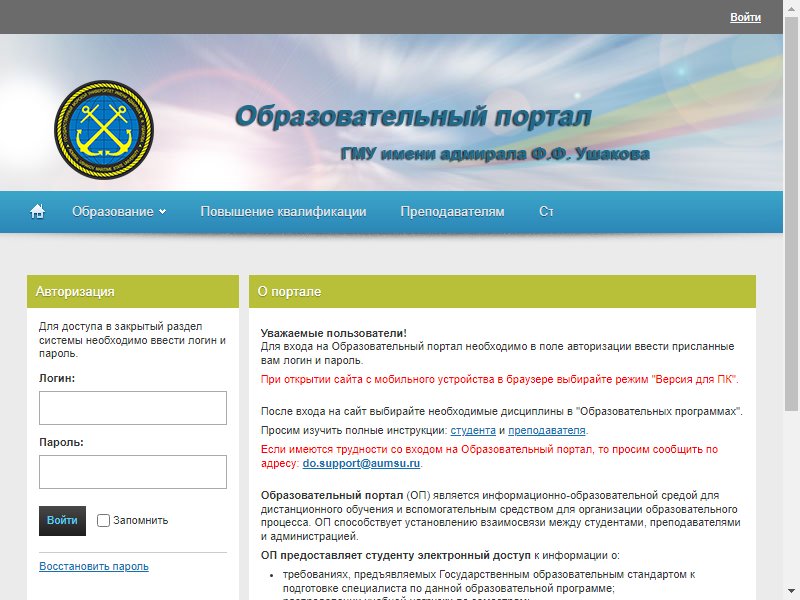This screenshot has width=800, height=600.
Task: Open the cut-off Ст menu item
Action: (x=546, y=211)
